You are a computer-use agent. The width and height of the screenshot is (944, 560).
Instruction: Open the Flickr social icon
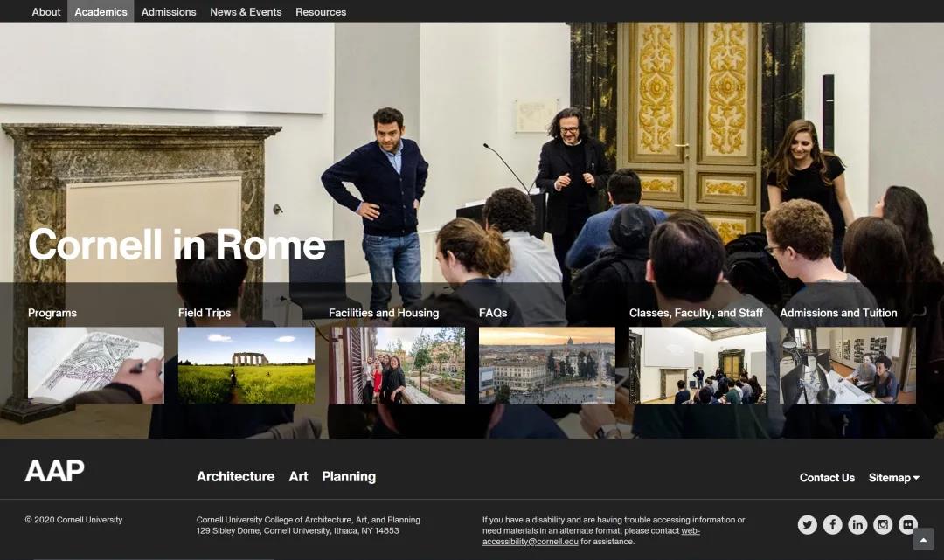908,524
